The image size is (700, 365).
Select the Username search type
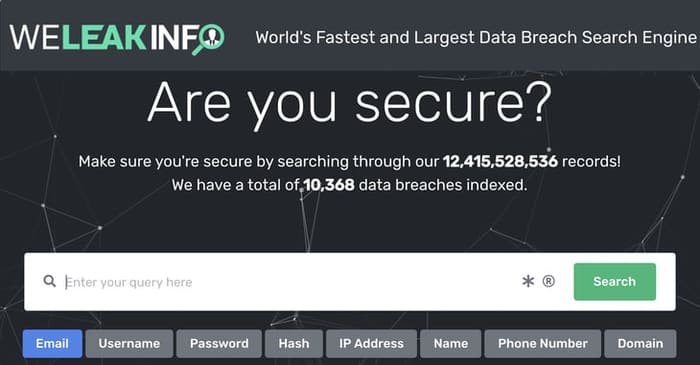(129, 344)
